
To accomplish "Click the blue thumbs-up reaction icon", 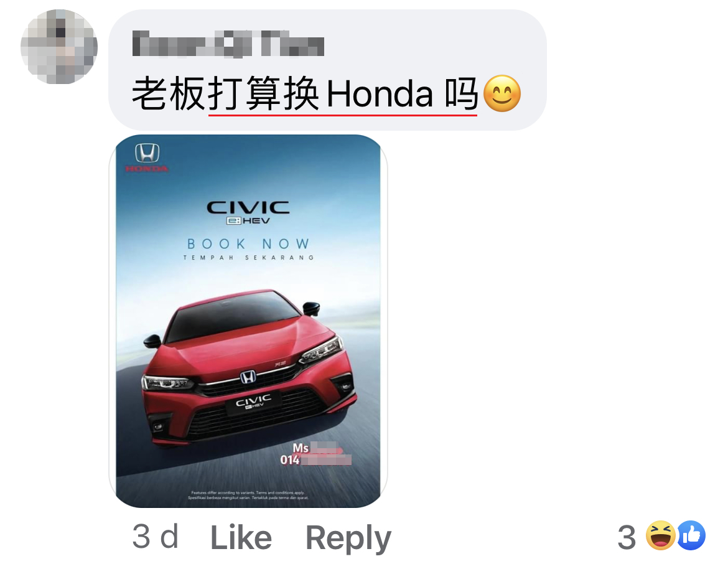I will pyautogui.click(x=691, y=535).
